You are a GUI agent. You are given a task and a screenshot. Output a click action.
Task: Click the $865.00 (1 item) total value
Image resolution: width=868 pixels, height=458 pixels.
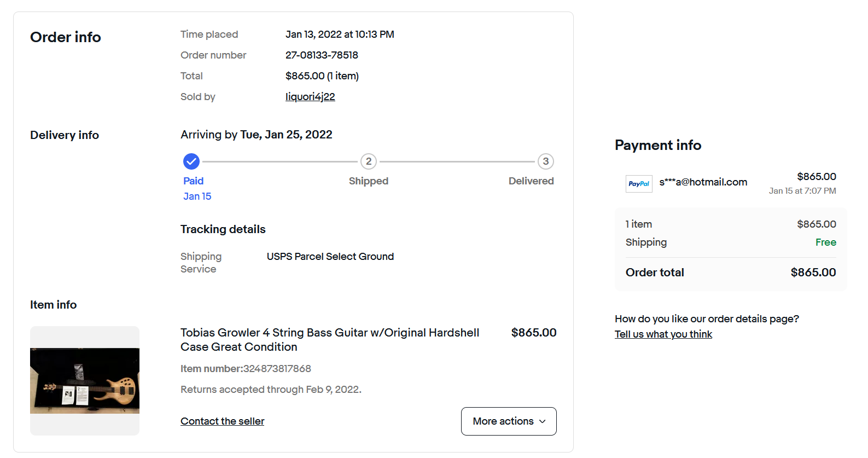(322, 76)
